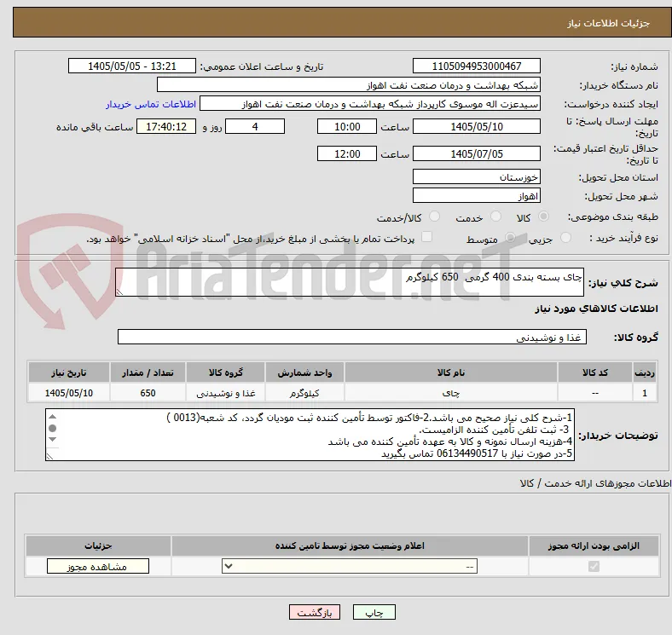Click view license button (مشاهده مجوز)
The width and height of the screenshot is (672, 635).
coord(98,567)
